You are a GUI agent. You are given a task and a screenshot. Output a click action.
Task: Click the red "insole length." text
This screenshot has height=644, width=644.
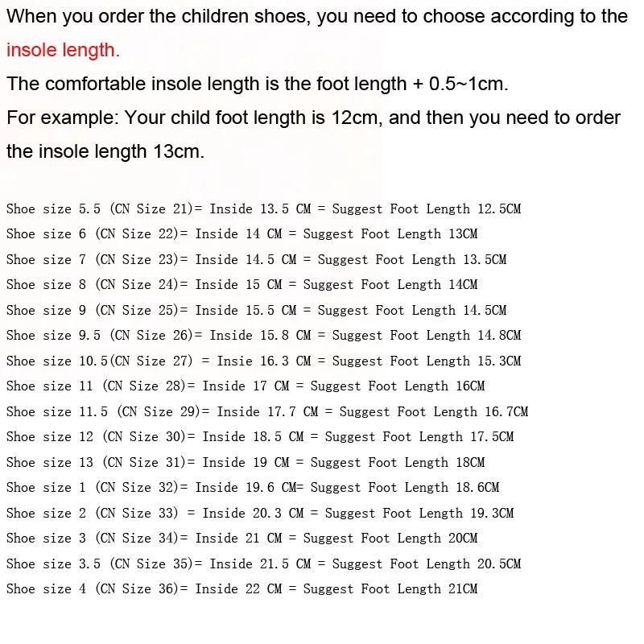[x=63, y=50]
